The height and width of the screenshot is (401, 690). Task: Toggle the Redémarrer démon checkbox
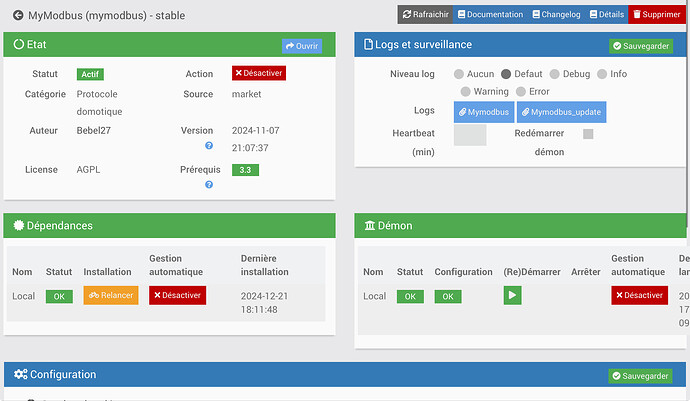588,134
